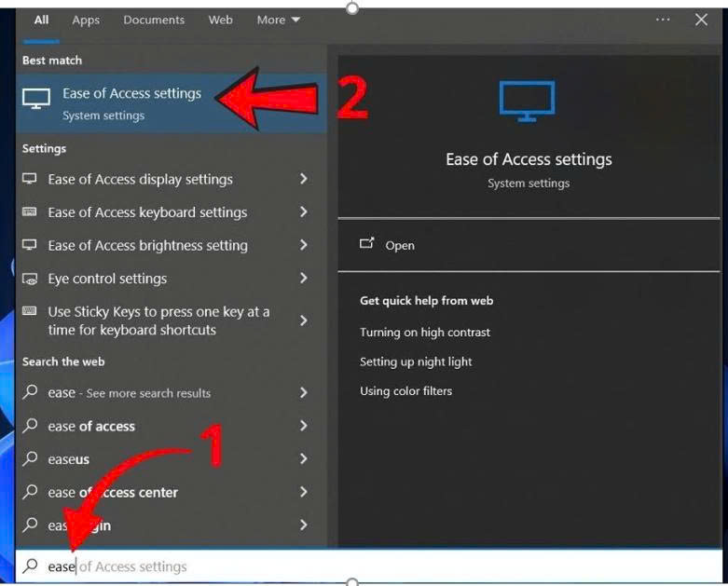
Task: Select the Web search tab
Action: (221, 20)
